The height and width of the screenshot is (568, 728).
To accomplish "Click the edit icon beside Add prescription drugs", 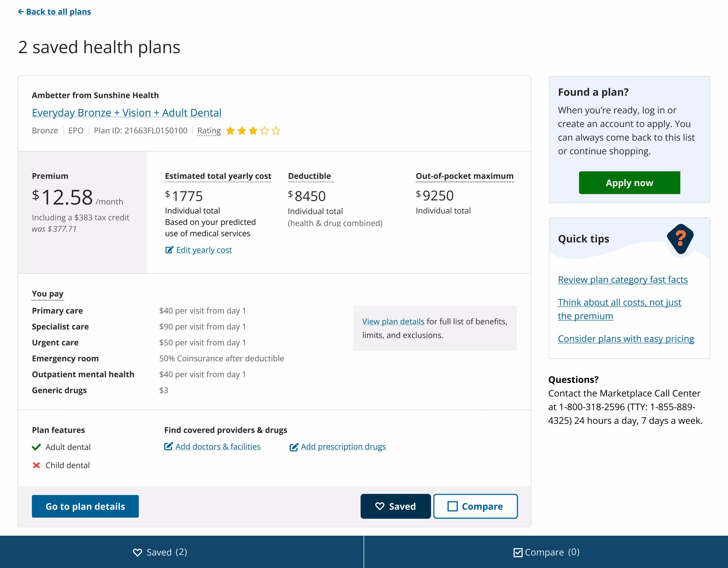I will tap(294, 447).
